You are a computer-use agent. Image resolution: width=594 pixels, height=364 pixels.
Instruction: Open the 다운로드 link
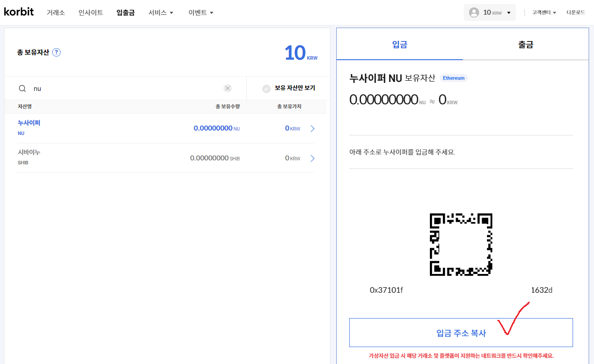576,12
